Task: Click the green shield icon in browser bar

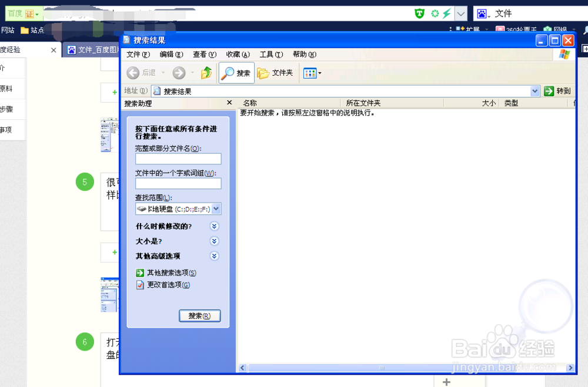Action: (419, 14)
